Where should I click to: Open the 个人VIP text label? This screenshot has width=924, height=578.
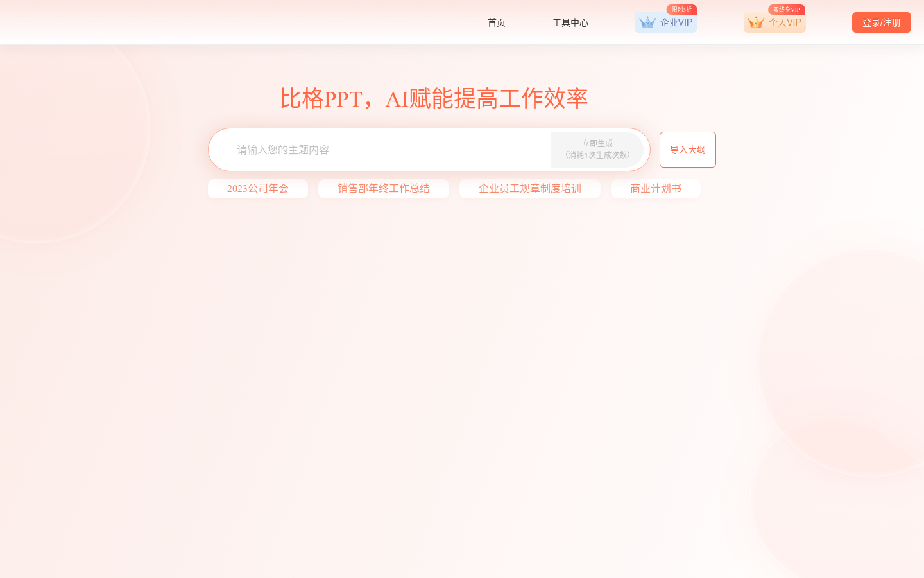pyautogui.click(x=785, y=22)
